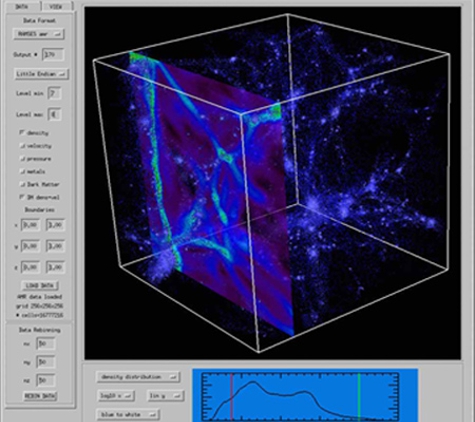
Task: Enable the metals checkbox
Action: click(22, 171)
